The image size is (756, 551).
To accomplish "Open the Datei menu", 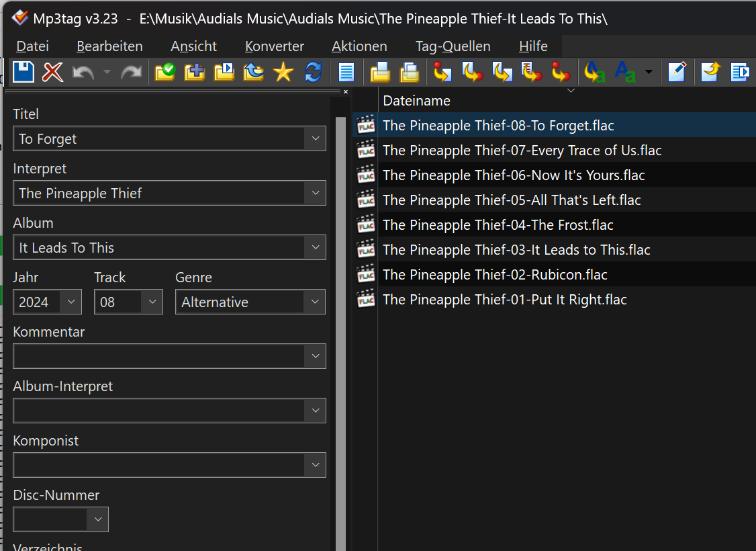I will coord(33,46).
